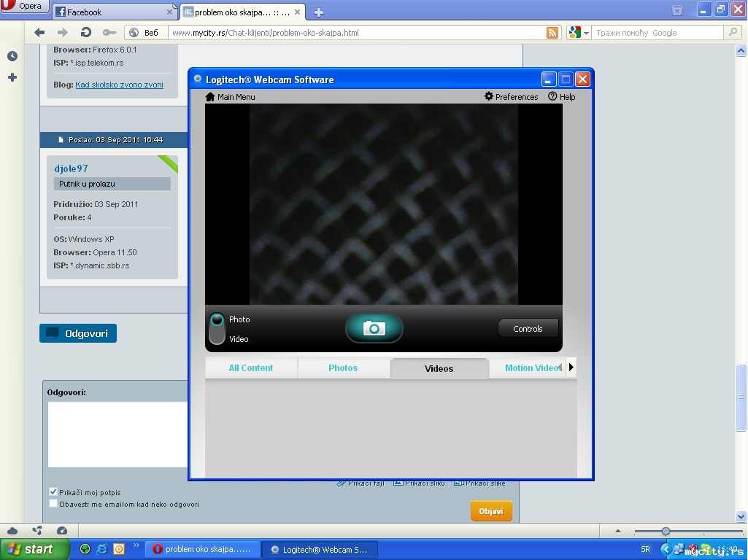Click the Opera Link cloud icon in status bar

(12, 530)
